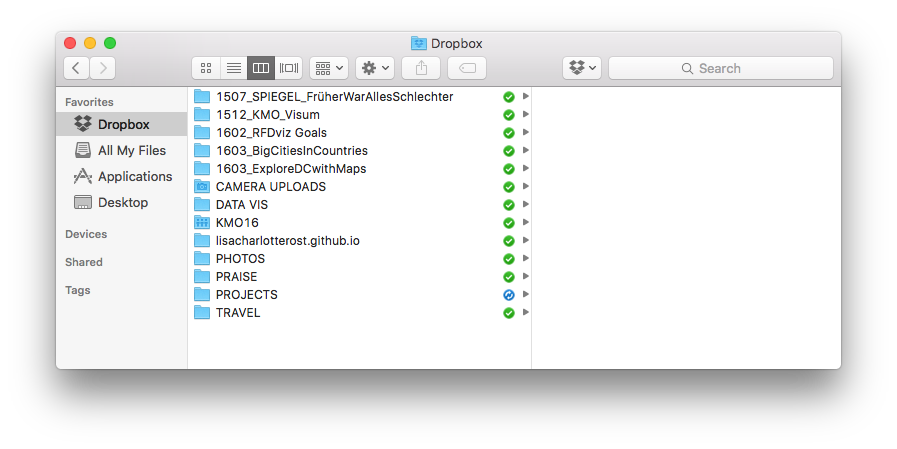Screen dimensions: 897x449
Task: Click the blue syncing badge on PROJECTS
Action: [x=509, y=295]
